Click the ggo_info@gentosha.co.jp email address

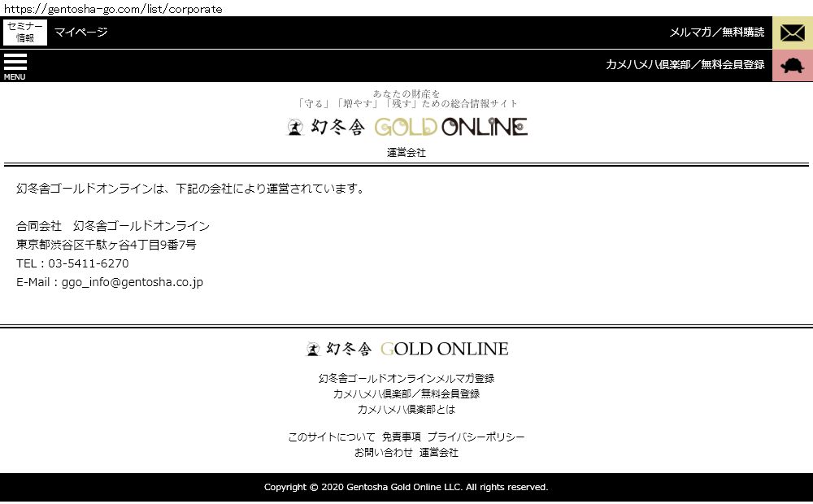(x=133, y=282)
